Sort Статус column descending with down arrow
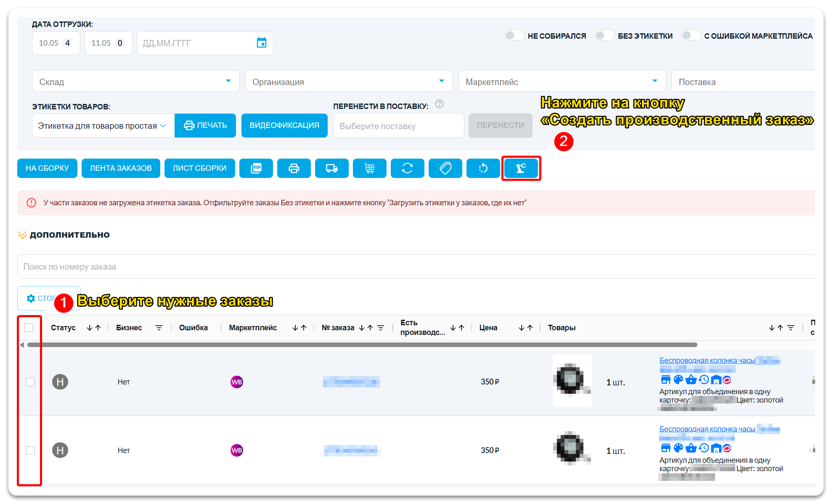The image size is (832, 504). 90,328
